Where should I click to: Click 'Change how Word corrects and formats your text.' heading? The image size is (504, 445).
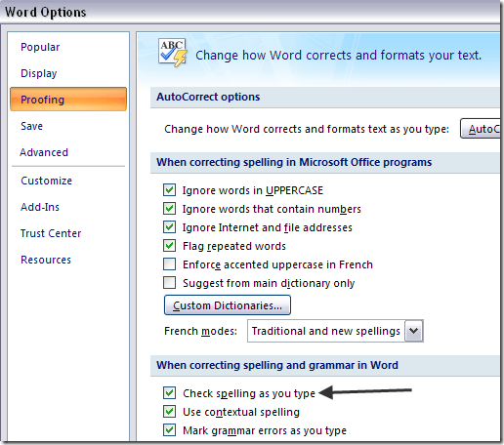point(338,56)
